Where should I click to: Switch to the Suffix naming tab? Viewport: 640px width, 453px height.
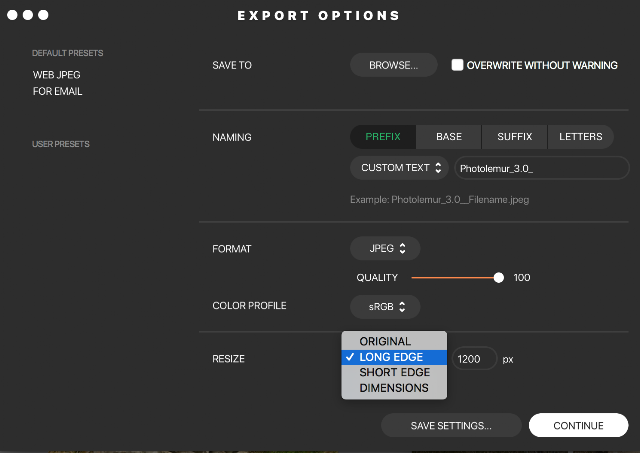514,137
